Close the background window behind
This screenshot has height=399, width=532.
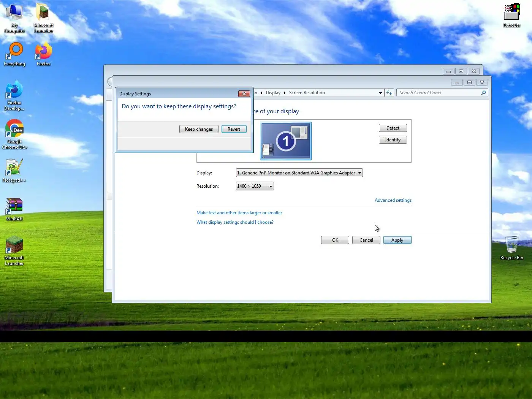(473, 71)
